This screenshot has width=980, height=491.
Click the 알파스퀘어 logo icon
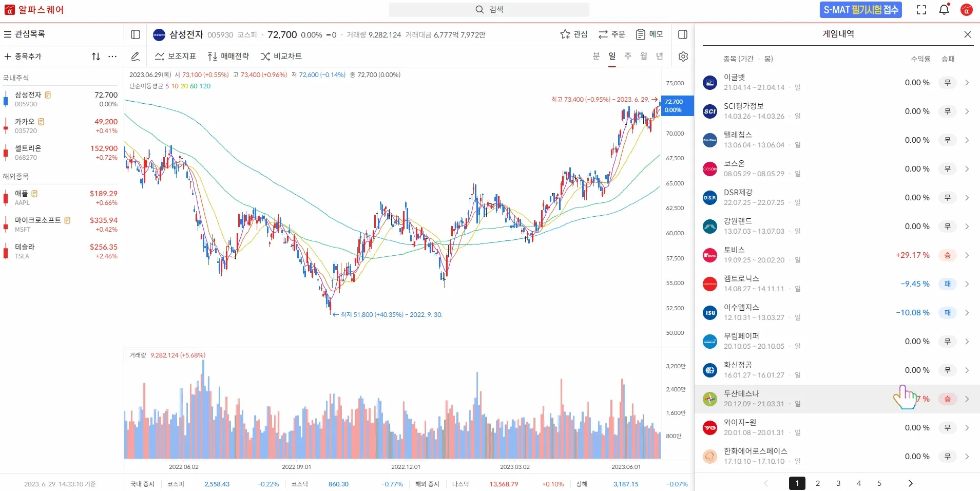click(9, 10)
